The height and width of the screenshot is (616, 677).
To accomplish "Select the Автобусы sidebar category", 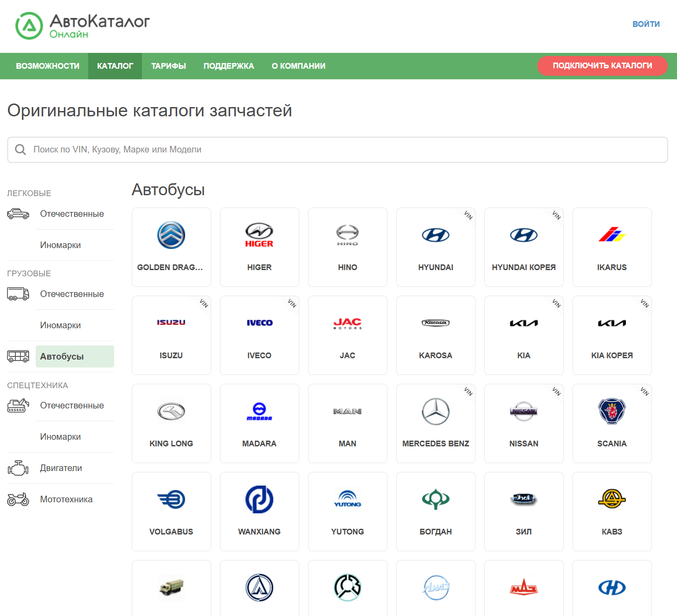I will 75,356.
